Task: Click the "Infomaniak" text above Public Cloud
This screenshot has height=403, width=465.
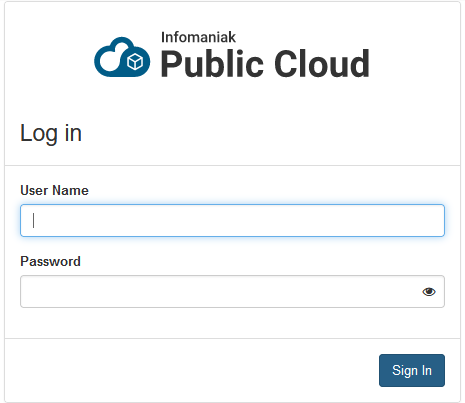Action: coord(198,37)
